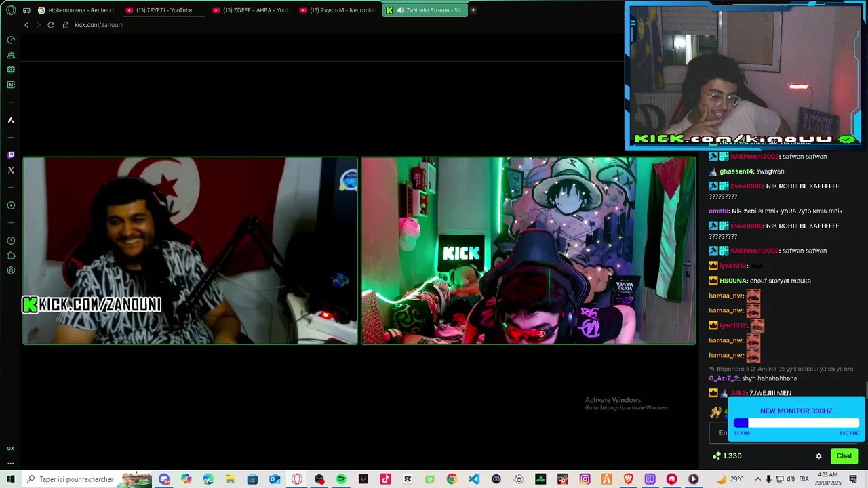Viewport: 868px width, 488px height.
Task: Open Outlook from the taskbar
Action: (275, 479)
